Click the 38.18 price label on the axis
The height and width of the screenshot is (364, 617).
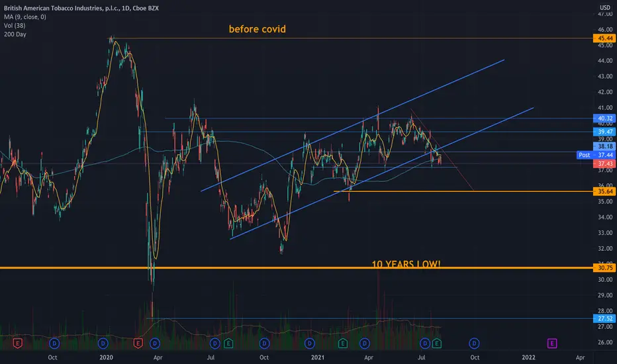[x=604, y=146]
